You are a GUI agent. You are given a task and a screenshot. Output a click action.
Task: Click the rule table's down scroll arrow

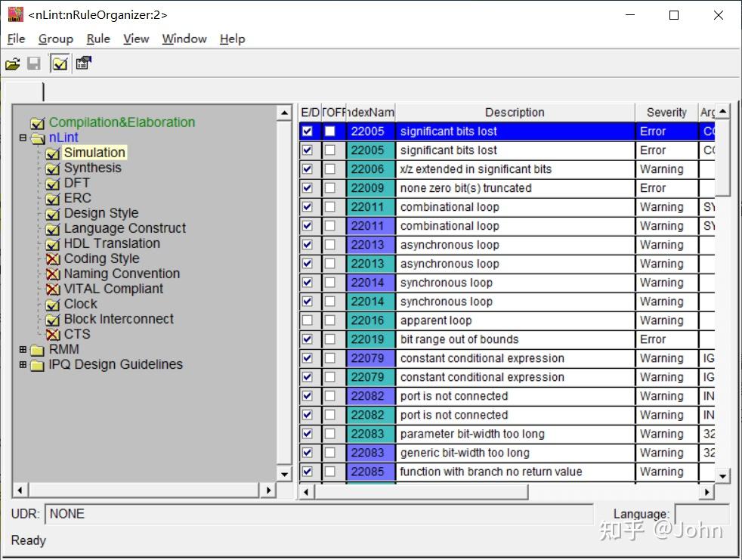722,475
